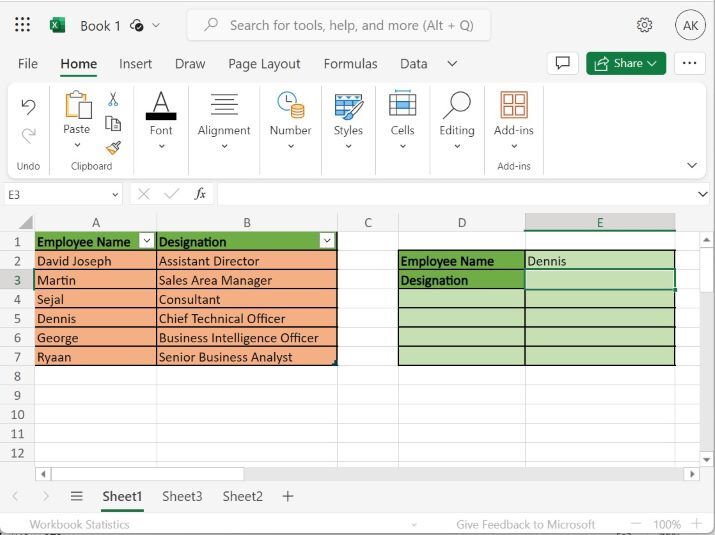Select cell containing Chief Technical Officer

click(x=247, y=318)
